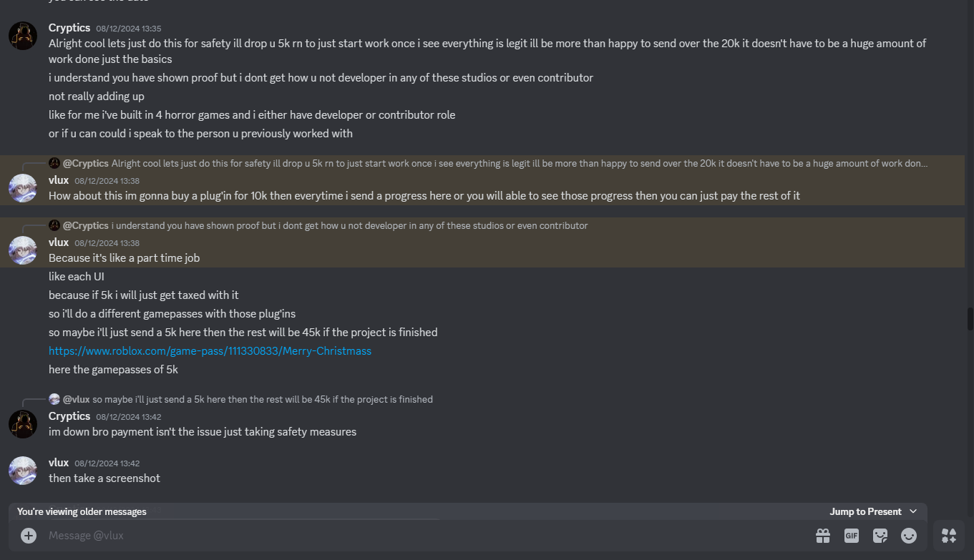The image size is (974, 560).
Task: Open the gift Nitro icon
Action: (823, 536)
